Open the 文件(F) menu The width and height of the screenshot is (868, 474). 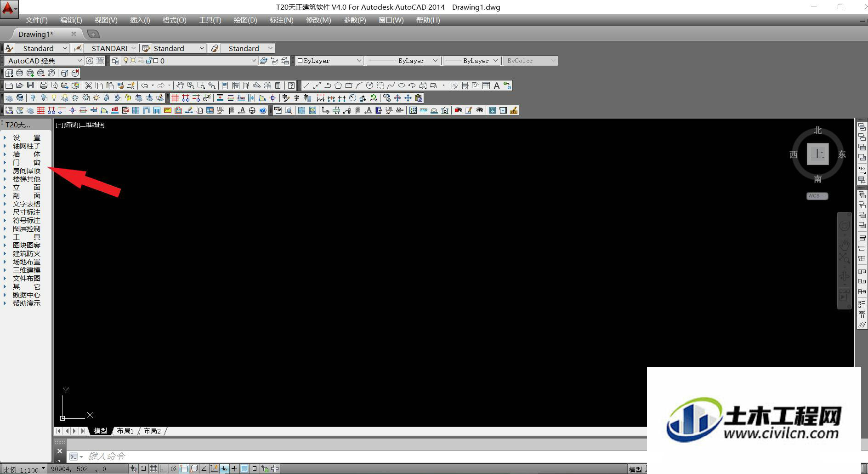pos(36,20)
